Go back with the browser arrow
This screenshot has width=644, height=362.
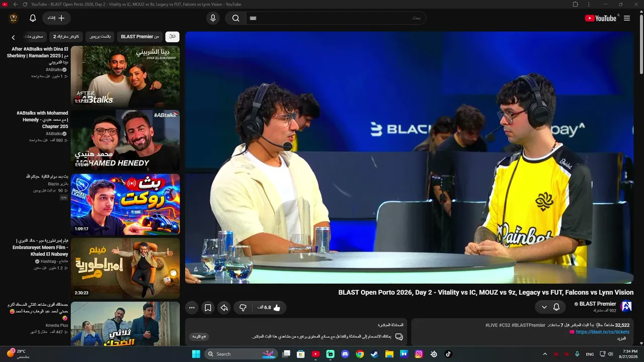pos(16,5)
